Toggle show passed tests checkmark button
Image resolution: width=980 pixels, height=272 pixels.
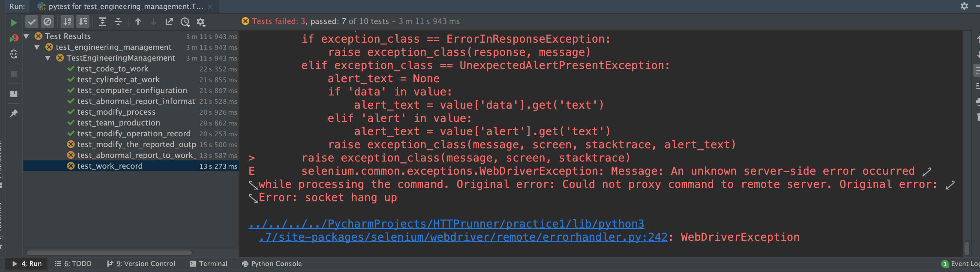click(x=32, y=22)
